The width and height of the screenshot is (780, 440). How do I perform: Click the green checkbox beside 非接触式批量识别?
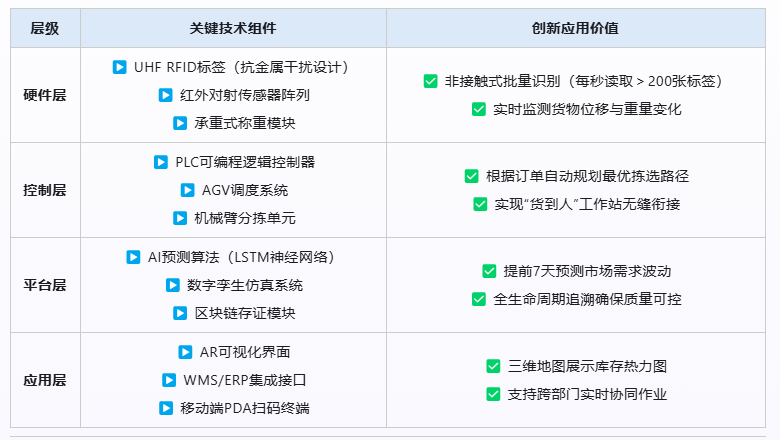click(431, 81)
